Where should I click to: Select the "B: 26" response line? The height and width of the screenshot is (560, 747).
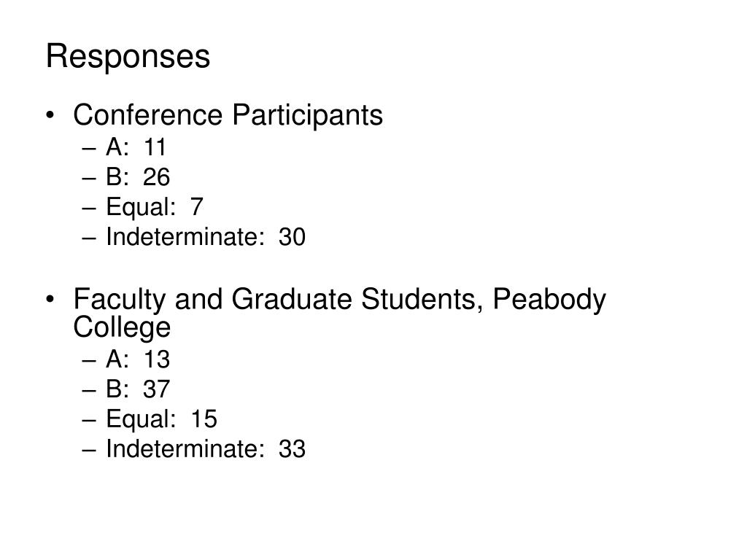pos(138,178)
